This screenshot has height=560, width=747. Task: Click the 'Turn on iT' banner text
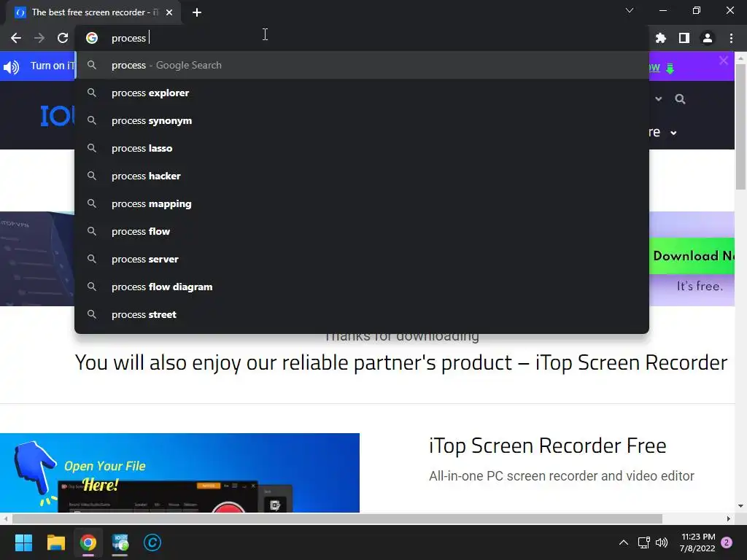[x=53, y=66]
